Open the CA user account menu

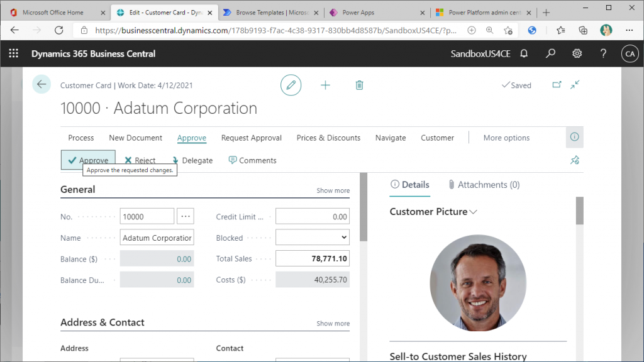630,54
